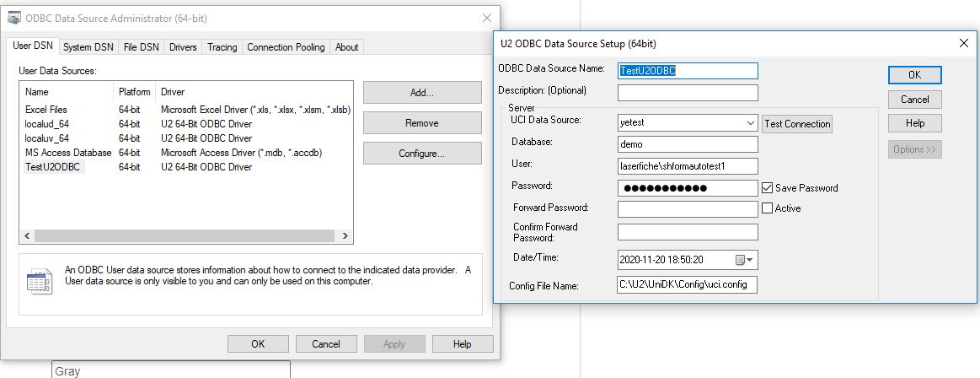
Task: Remove the selected data source
Action: (x=422, y=123)
